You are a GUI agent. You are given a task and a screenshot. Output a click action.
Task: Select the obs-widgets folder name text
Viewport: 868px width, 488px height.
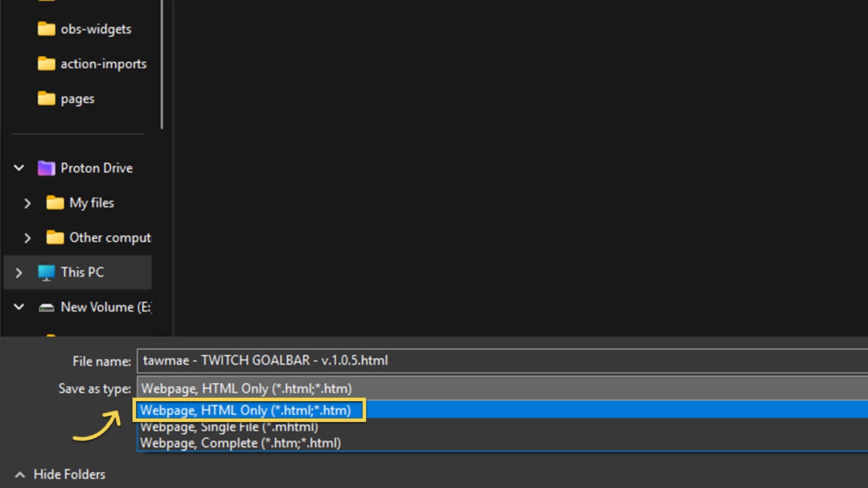click(x=96, y=29)
